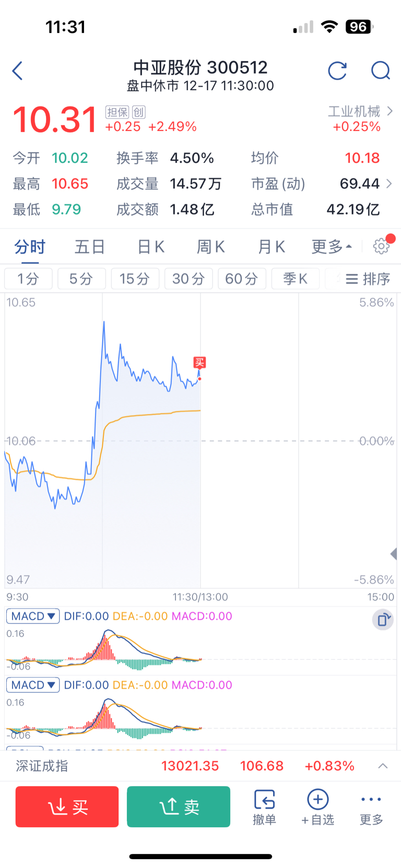
Task: Expand the 深证成指 index bar chevron
Action: (383, 766)
